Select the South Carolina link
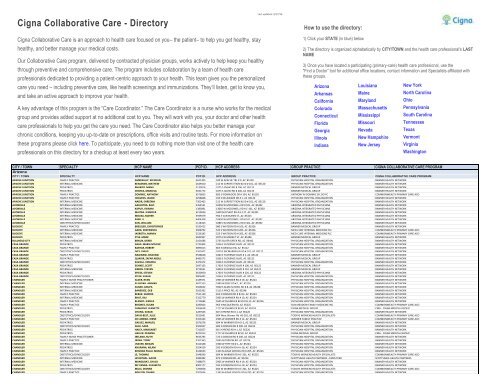The height and width of the screenshot is (386, 500). (x=417, y=115)
